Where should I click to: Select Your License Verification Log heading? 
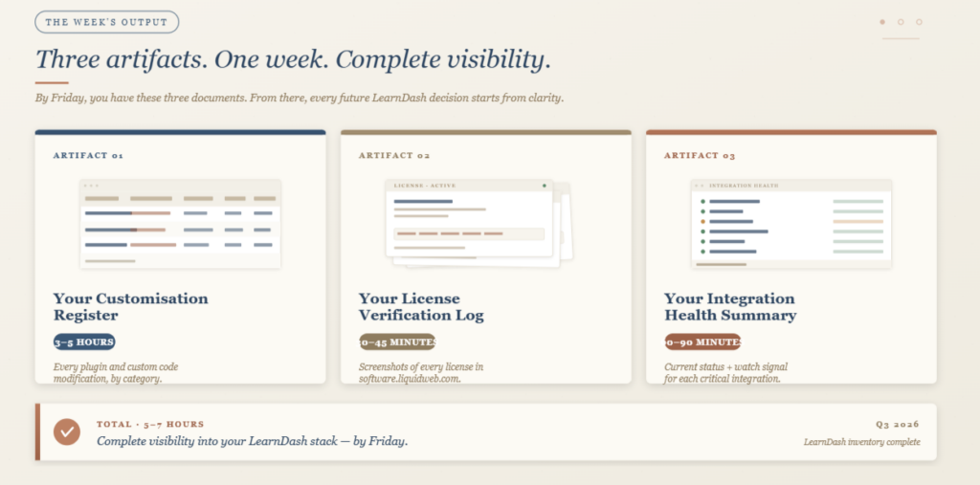click(x=421, y=307)
